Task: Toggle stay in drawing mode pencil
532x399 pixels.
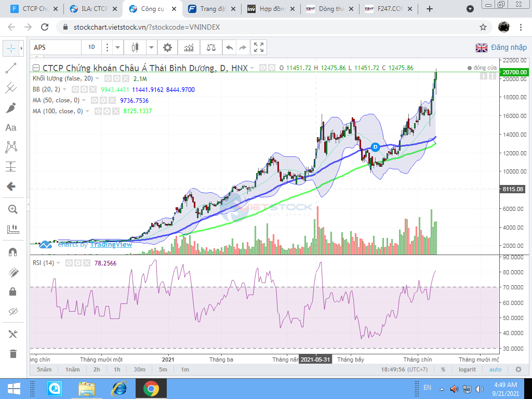Action: point(12,272)
